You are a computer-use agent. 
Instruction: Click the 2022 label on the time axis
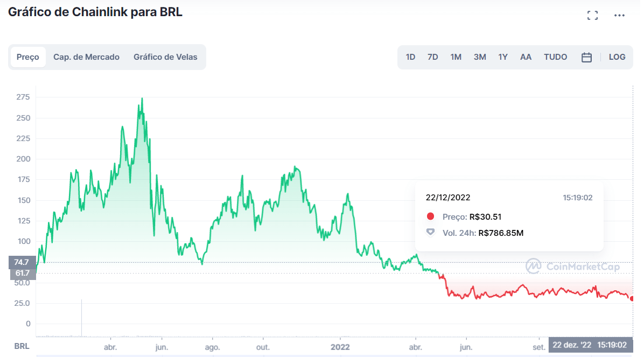[340, 347]
